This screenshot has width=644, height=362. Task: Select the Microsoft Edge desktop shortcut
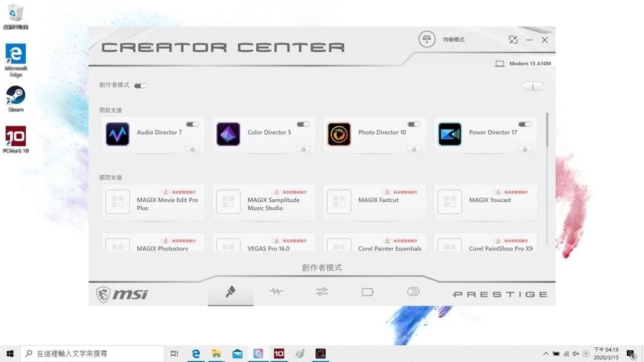[x=15, y=60]
